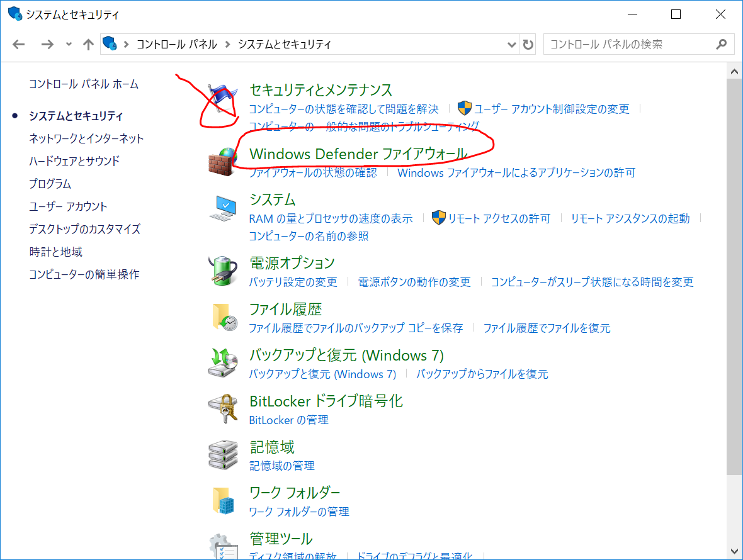Click the refresh button beside address bar
This screenshot has height=560, width=743.
(x=528, y=45)
